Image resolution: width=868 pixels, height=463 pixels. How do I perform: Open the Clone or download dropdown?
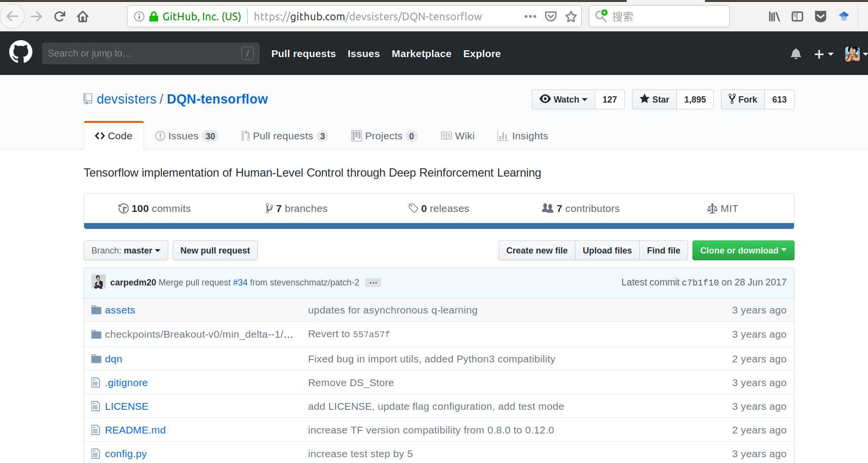743,251
